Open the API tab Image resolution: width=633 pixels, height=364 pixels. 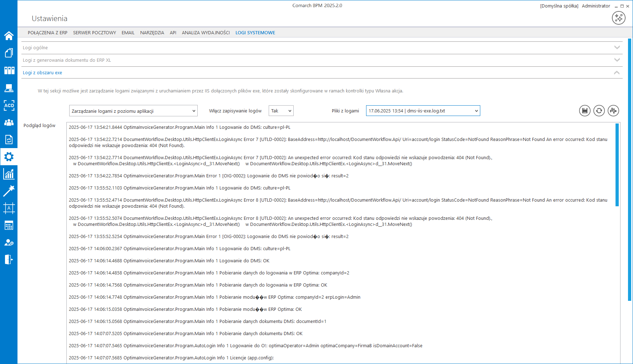[173, 32]
